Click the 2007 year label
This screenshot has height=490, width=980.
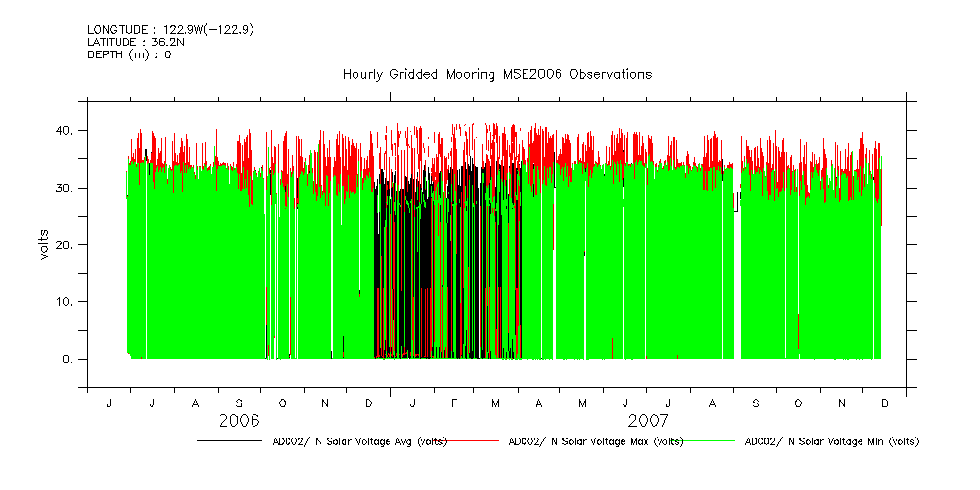tap(648, 421)
